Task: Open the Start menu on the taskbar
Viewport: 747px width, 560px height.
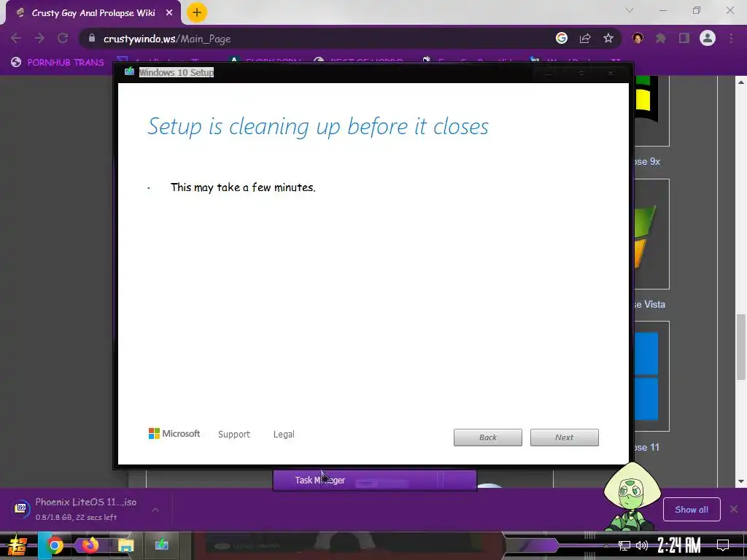Action: point(18,545)
